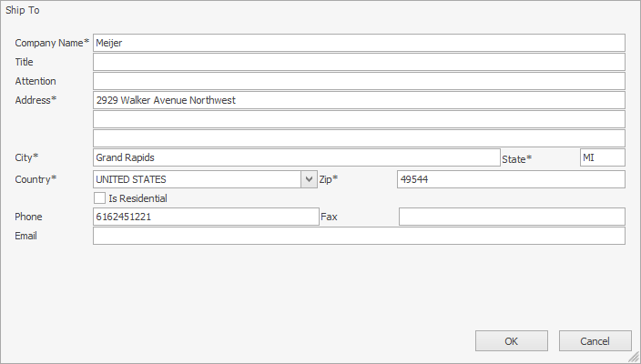
Task: Click the State field containing MI
Action: [602, 157]
